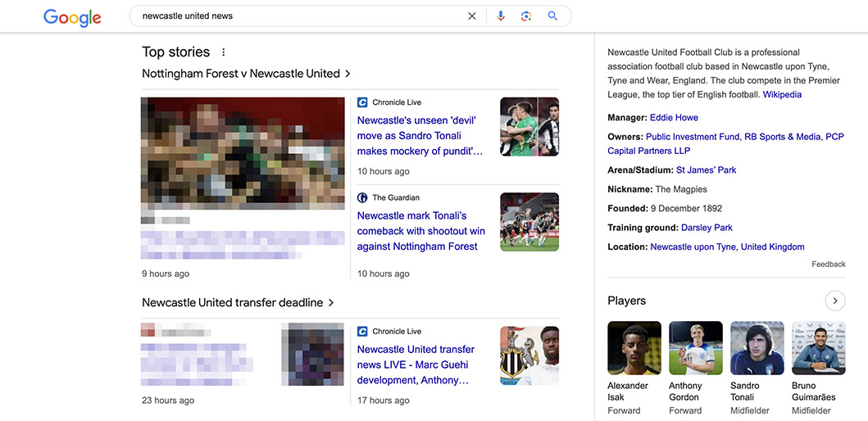Open the Eddie Howe manager link
Viewport: 868px width, 421px height.
[x=674, y=117]
